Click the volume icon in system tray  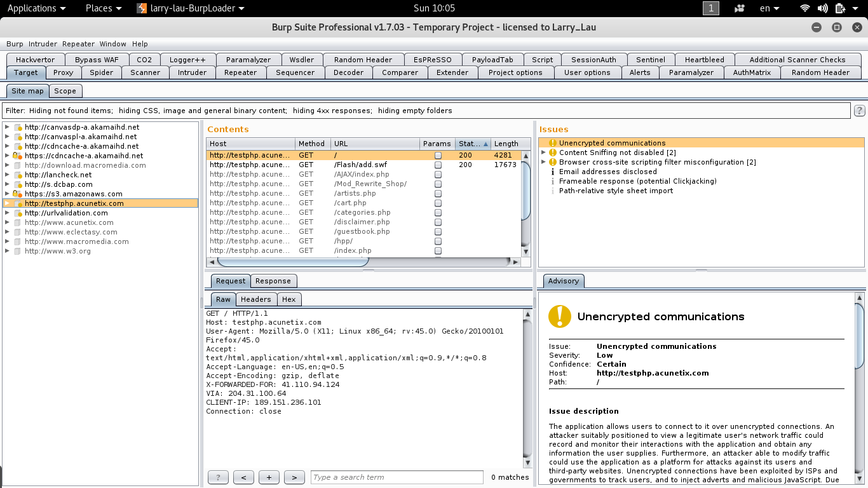point(823,8)
